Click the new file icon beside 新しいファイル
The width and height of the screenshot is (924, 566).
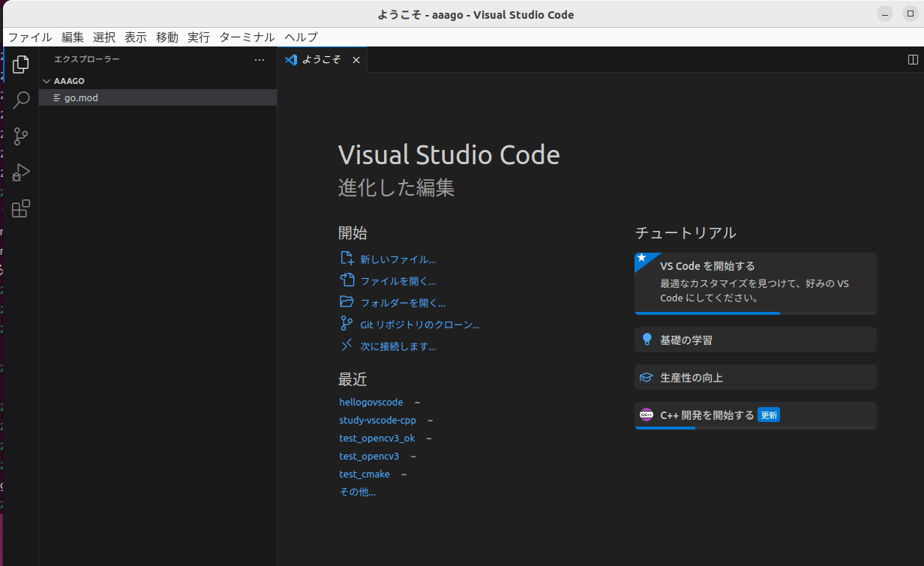[346, 258]
